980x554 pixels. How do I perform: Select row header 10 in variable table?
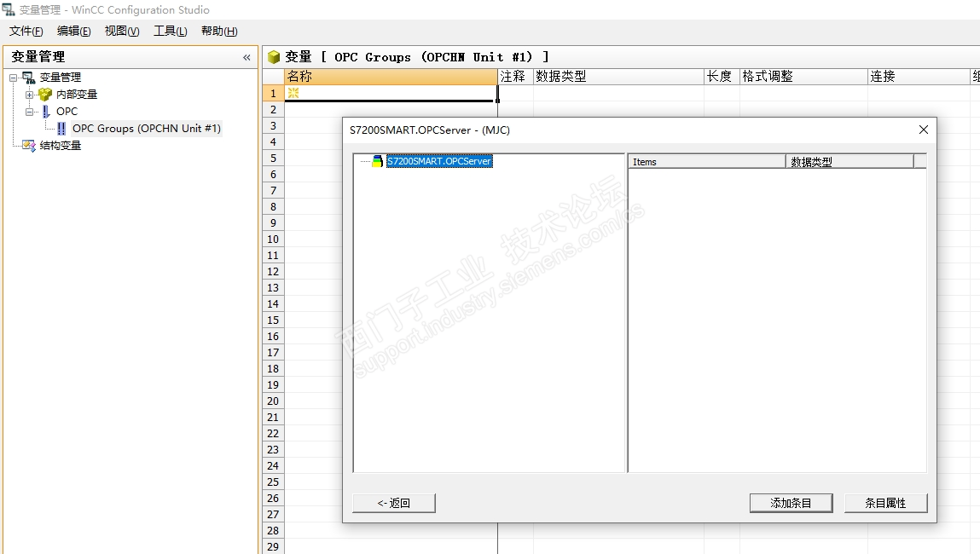[273, 239]
